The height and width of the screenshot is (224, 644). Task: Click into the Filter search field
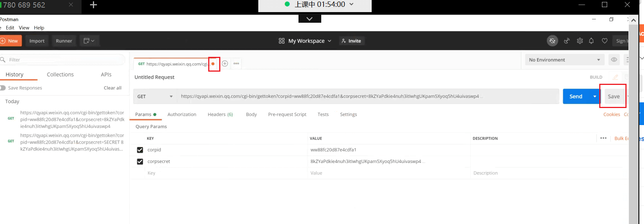coord(63,60)
